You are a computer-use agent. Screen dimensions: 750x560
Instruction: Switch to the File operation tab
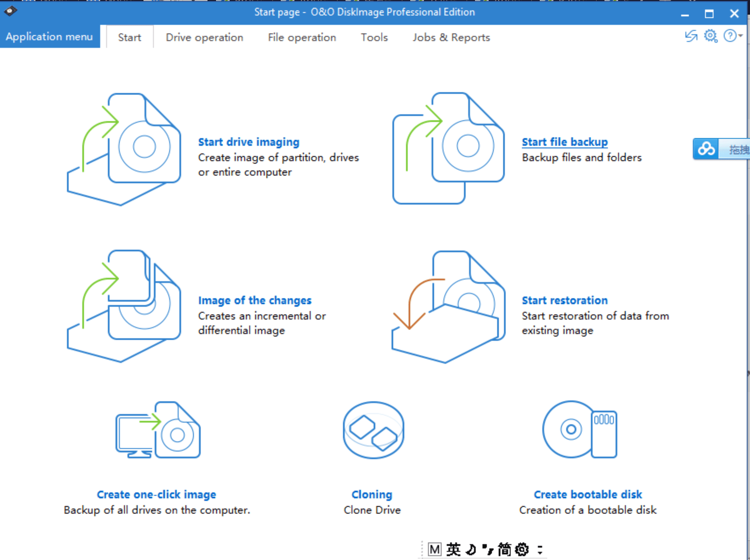pos(302,37)
